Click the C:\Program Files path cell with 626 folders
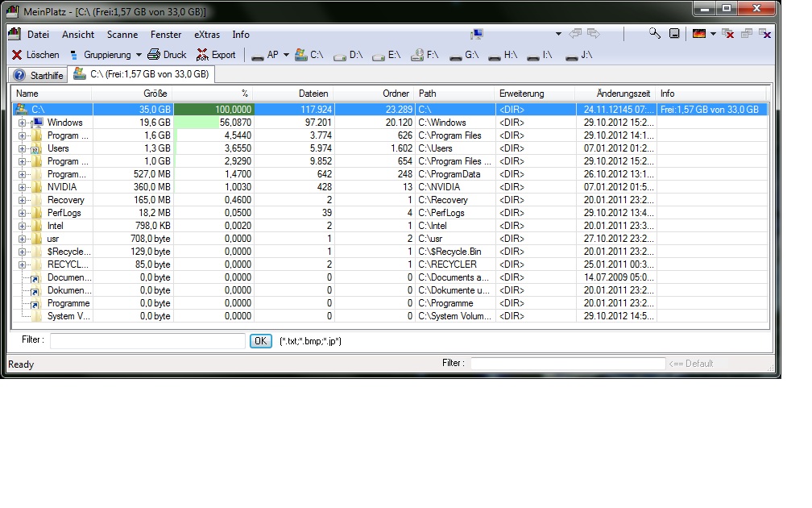 pyautogui.click(x=454, y=135)
